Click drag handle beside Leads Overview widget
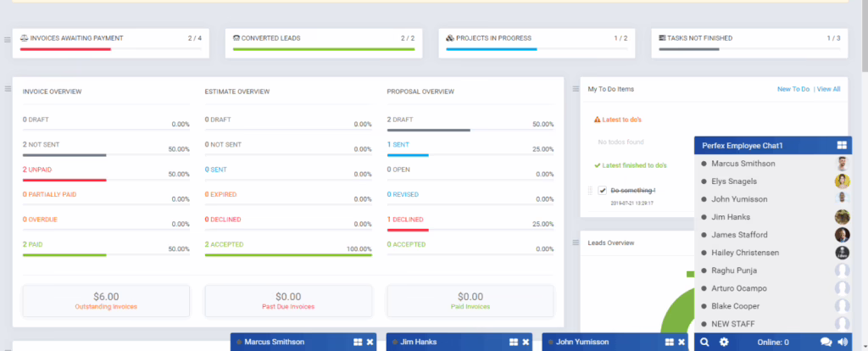 pos(575,242)
